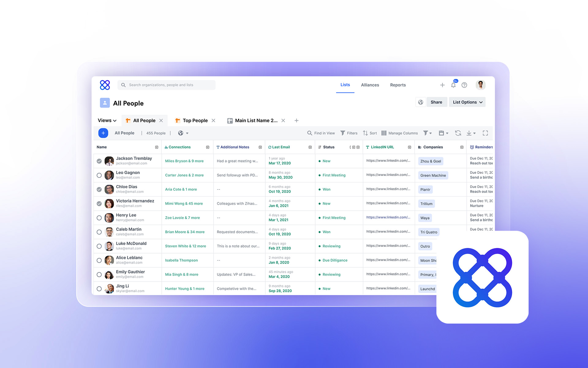Select the Emily Gauthier row
The image size is (588, 368).
tap(99, 275)
